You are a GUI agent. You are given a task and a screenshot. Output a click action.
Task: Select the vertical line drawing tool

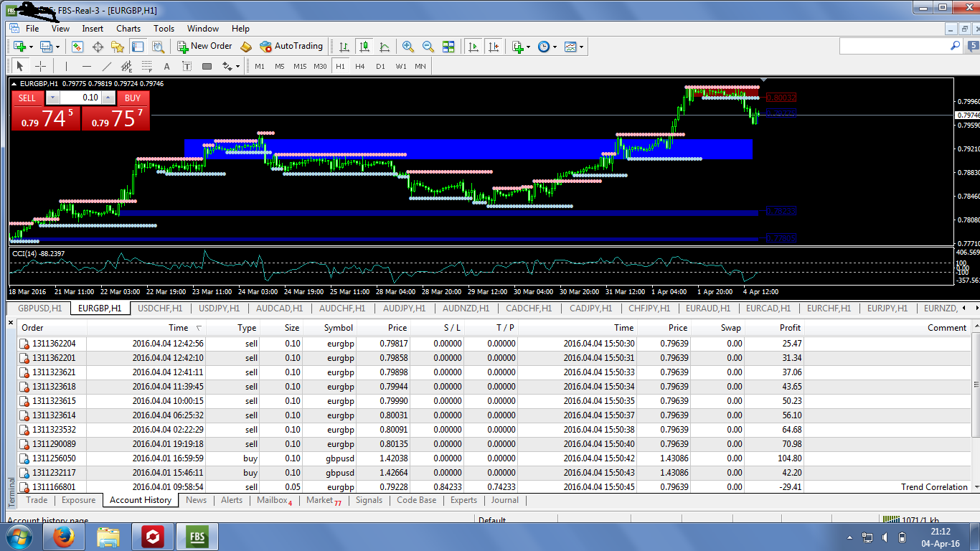pos(66,66)
